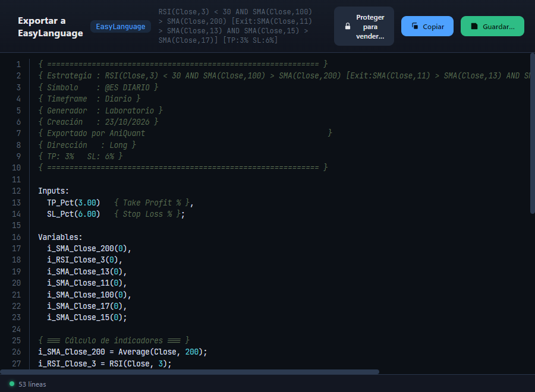Viewport: 535px width, 392px height.
Task: Click the Generador : Laboratorio comment
Action: [100, 110]
